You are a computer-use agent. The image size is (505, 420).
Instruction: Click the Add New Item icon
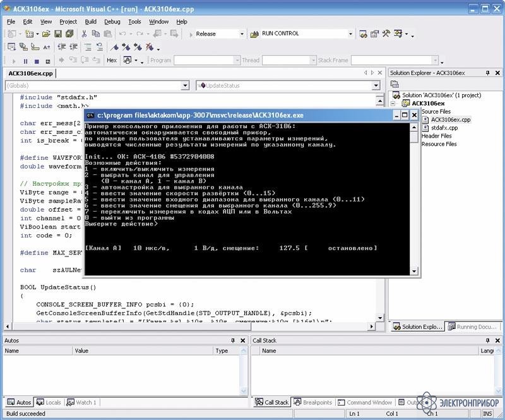click(x=29, y=33)
